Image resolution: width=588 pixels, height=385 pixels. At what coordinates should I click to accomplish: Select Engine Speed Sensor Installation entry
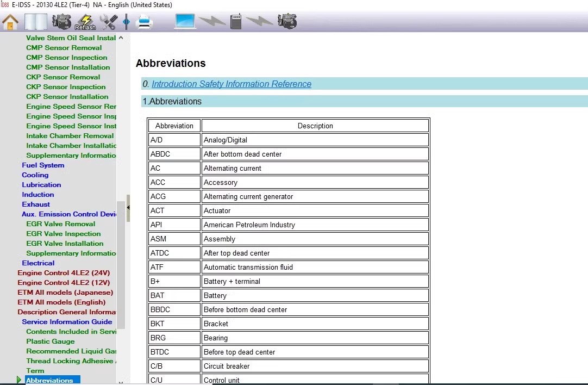(71, 126)
